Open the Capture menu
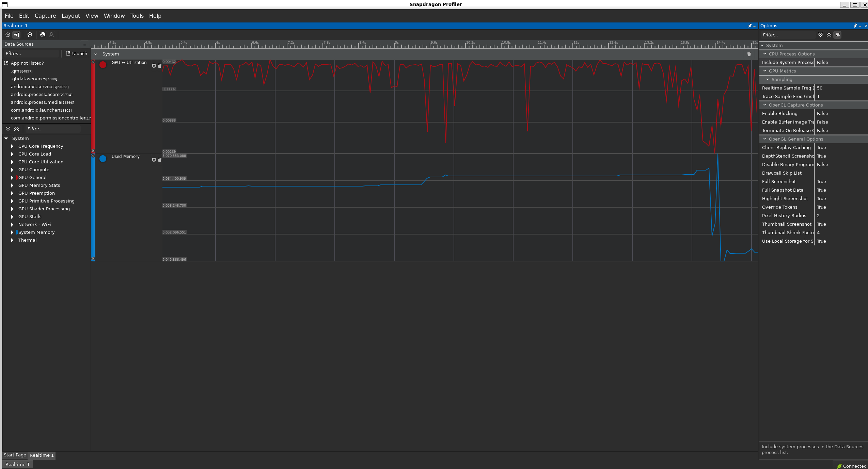Image resolution: width=868 pixels, height=469 pixels. coord(45,16)
